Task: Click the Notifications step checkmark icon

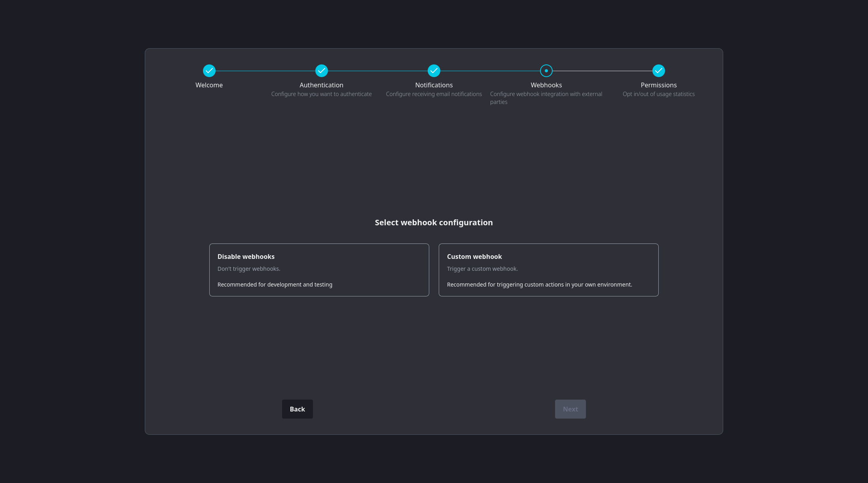Action: [x=434, y=71]
